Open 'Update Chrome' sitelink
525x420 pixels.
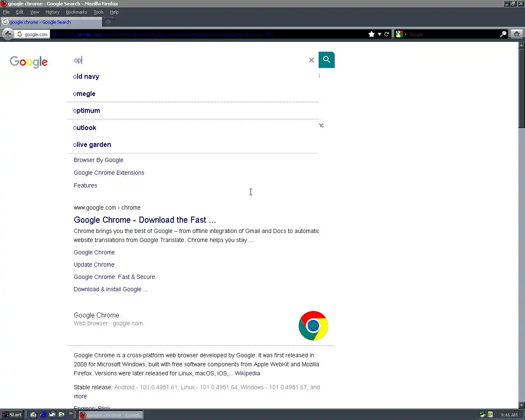[x=94, y=265]
